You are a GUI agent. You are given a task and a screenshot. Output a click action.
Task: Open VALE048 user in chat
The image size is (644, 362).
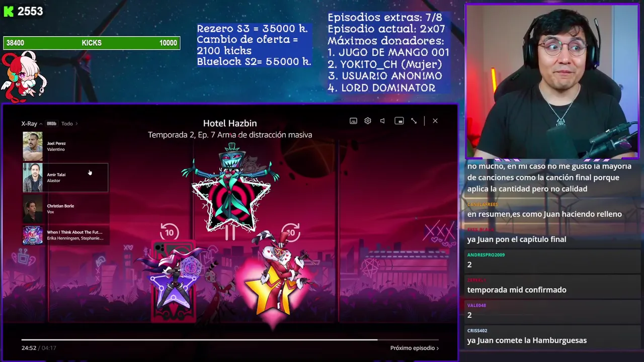pyautogui.click(x=476, y=305)
